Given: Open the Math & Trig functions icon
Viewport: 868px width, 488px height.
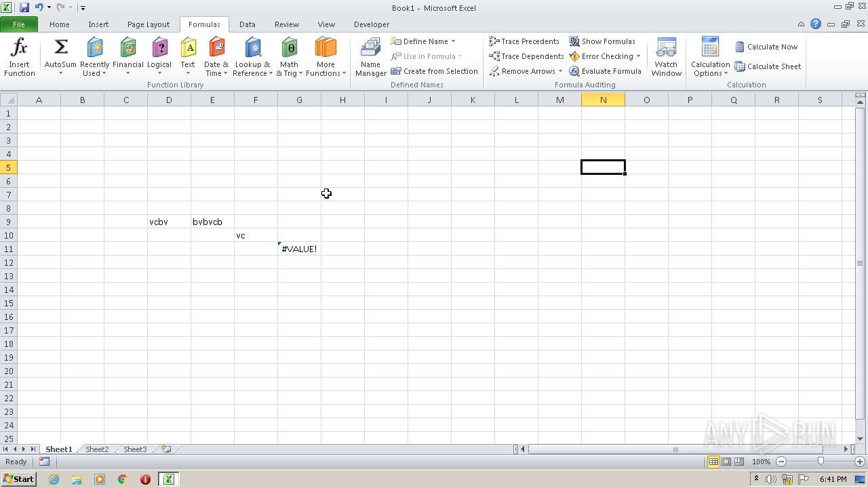Looking at the screenshot, I should (x=289, y=47).
